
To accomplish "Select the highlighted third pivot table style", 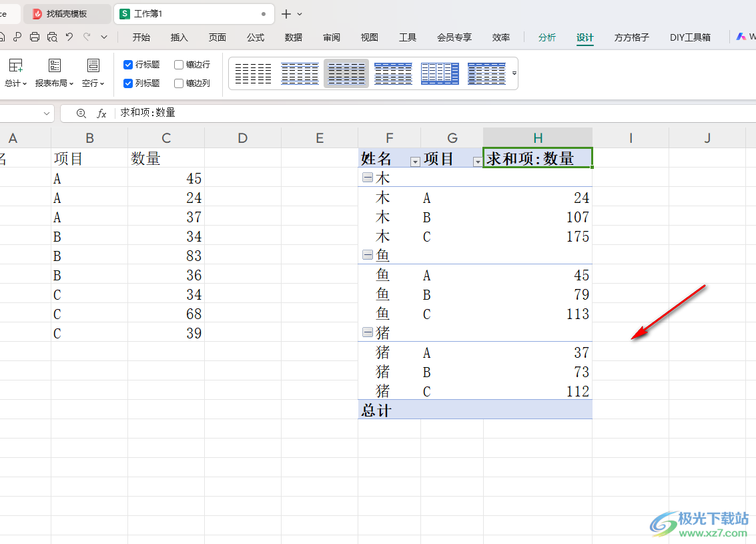I will [346, 74].
